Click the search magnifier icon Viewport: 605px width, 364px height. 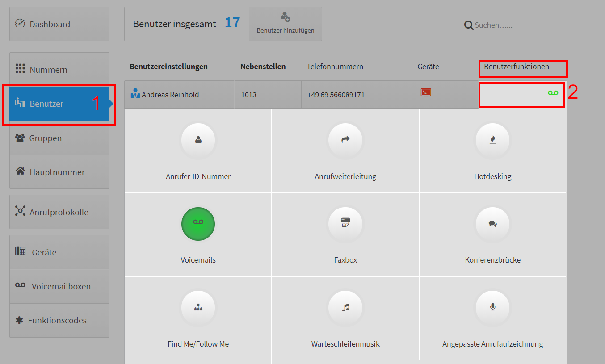[468, 25]
